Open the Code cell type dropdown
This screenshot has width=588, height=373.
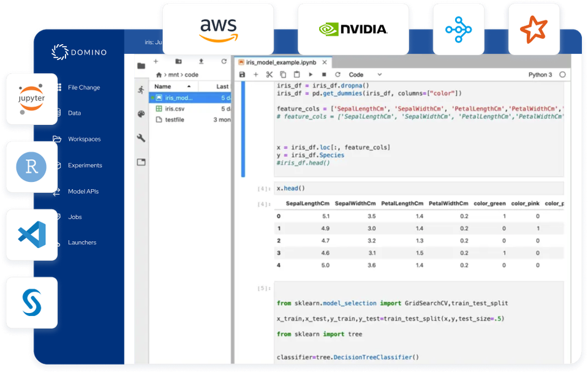[x=365, y=75]
